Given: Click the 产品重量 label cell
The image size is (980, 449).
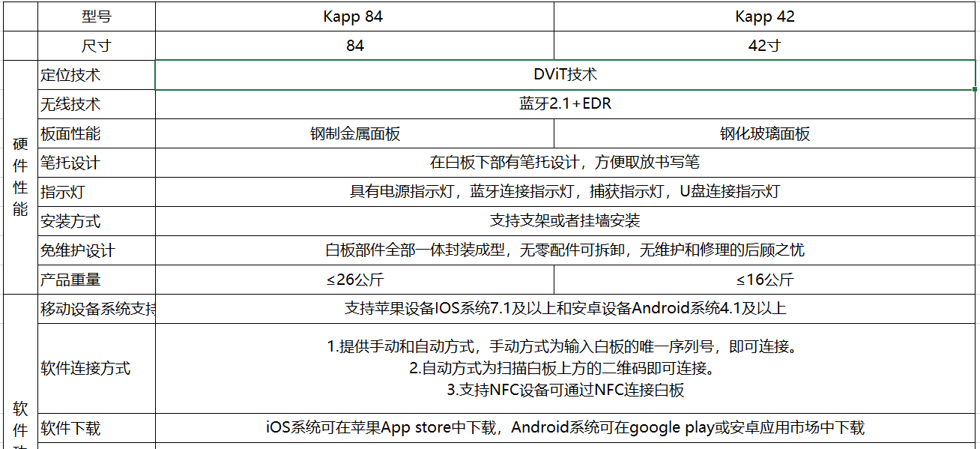Looking at the screenshot, I should 96,280.
